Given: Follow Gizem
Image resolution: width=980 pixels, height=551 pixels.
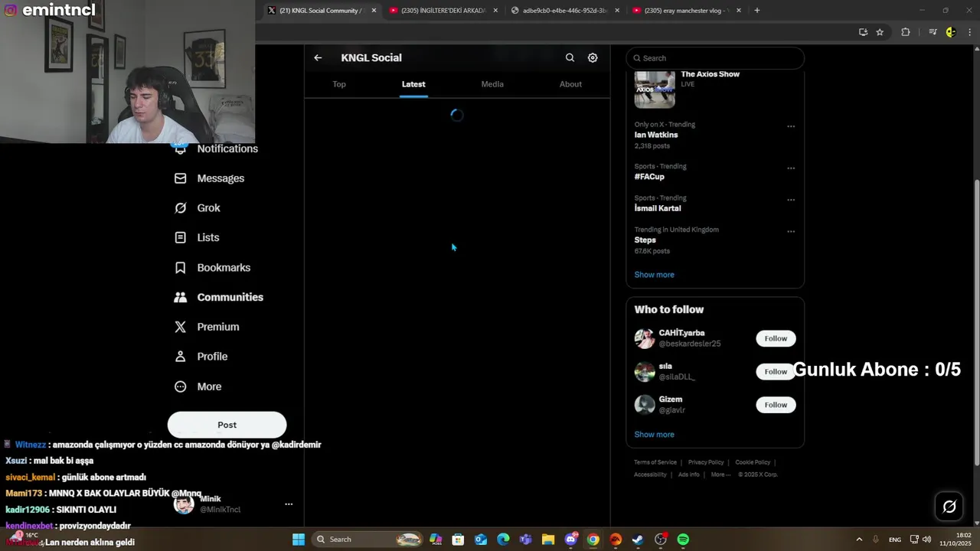Looking at the screenshot, I should tap(776, 405).
